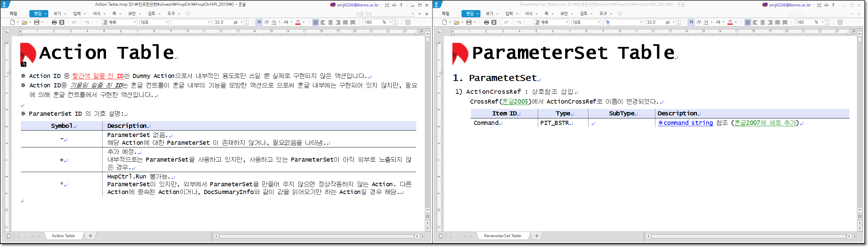Select Divide alignment in Action Table window
The height and width of the screenshot is (247, 868).
(x=353, y=22)
